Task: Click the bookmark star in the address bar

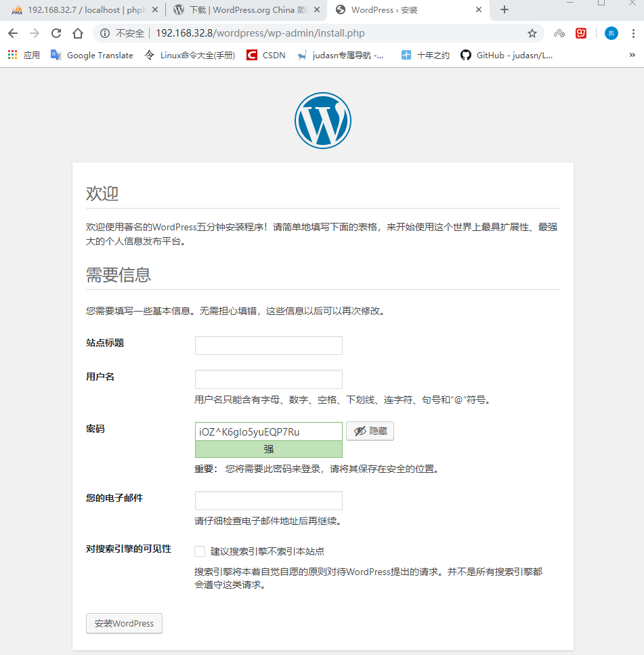Action: pyautogui.click(x=532, y=33)
